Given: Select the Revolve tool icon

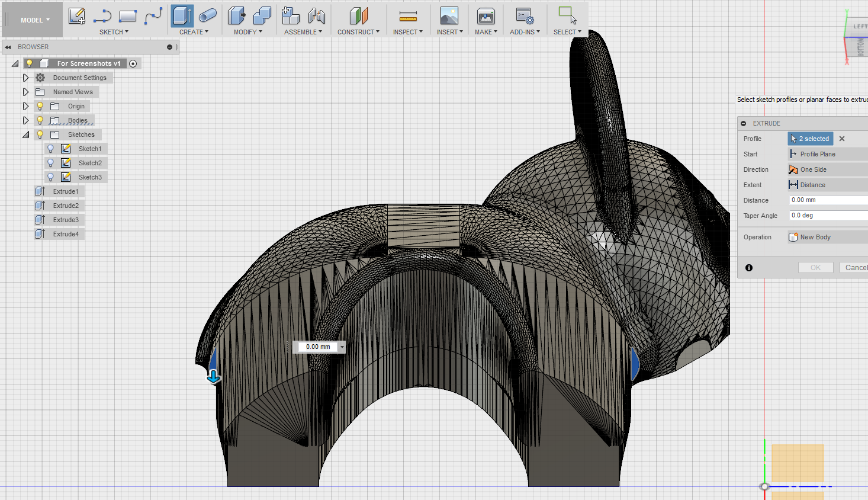Looking at the screenshot, I should (x=207, y=16).
